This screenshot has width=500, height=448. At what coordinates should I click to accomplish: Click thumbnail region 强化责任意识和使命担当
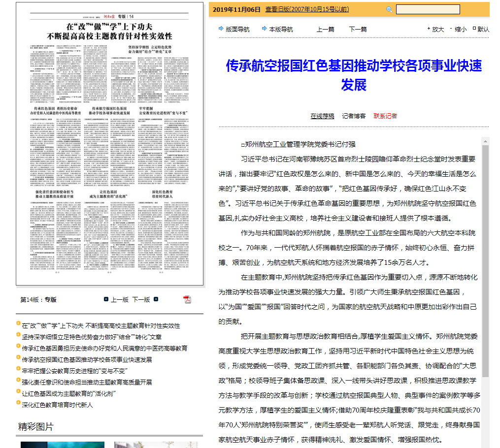pyautogui.click(x=54, y=194)
